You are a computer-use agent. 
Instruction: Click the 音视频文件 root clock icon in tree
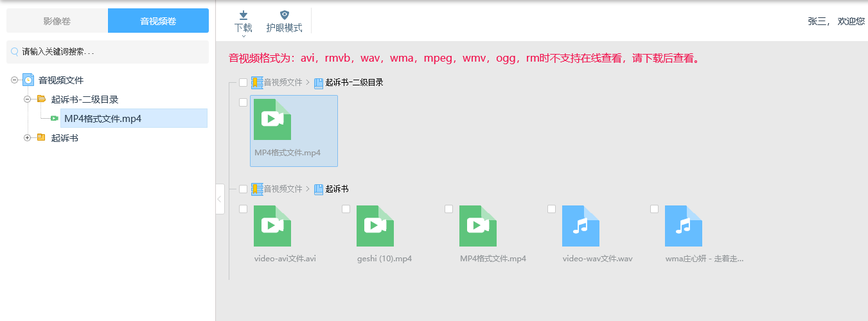click(28, 80)
